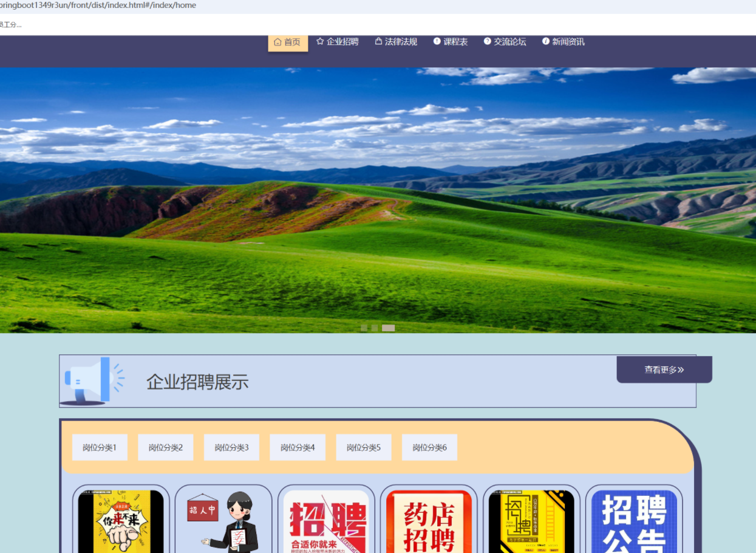Go to the first carousel slide indicator

pos(364,328)
